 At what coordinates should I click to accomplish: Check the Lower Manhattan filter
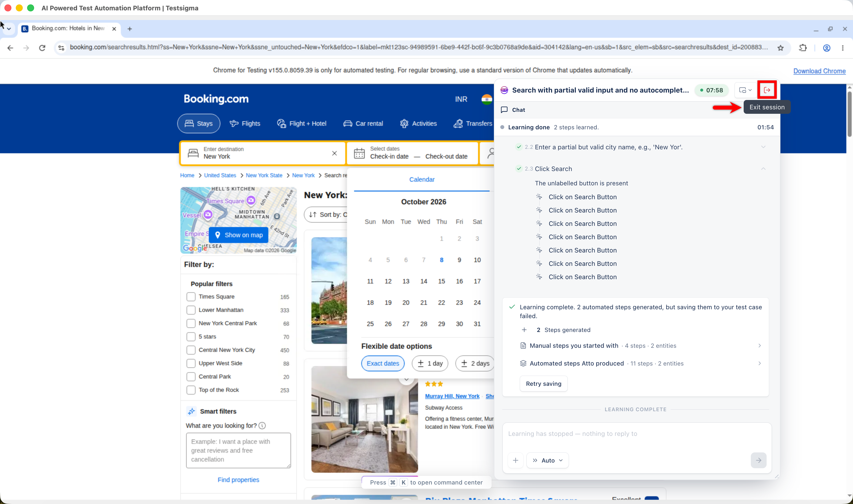(191, 310)
